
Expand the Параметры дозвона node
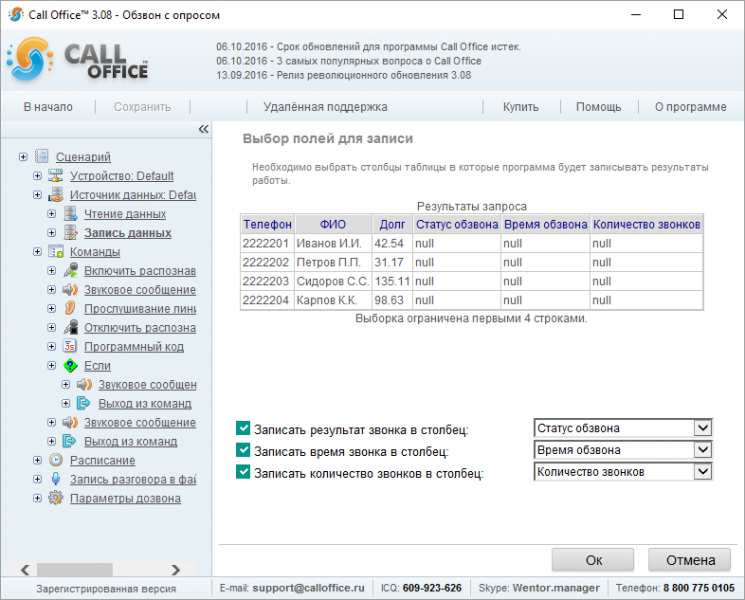tap(38, 498)
